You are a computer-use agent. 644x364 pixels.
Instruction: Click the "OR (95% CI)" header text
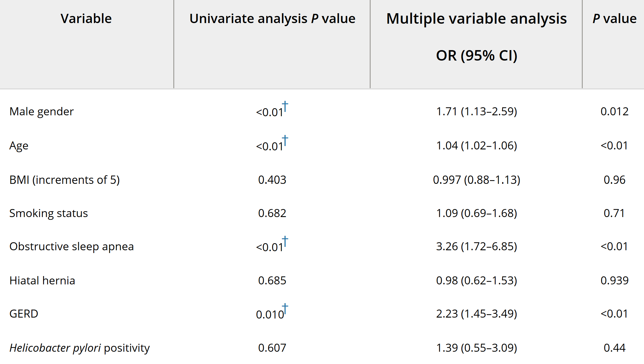pos(476,56)
